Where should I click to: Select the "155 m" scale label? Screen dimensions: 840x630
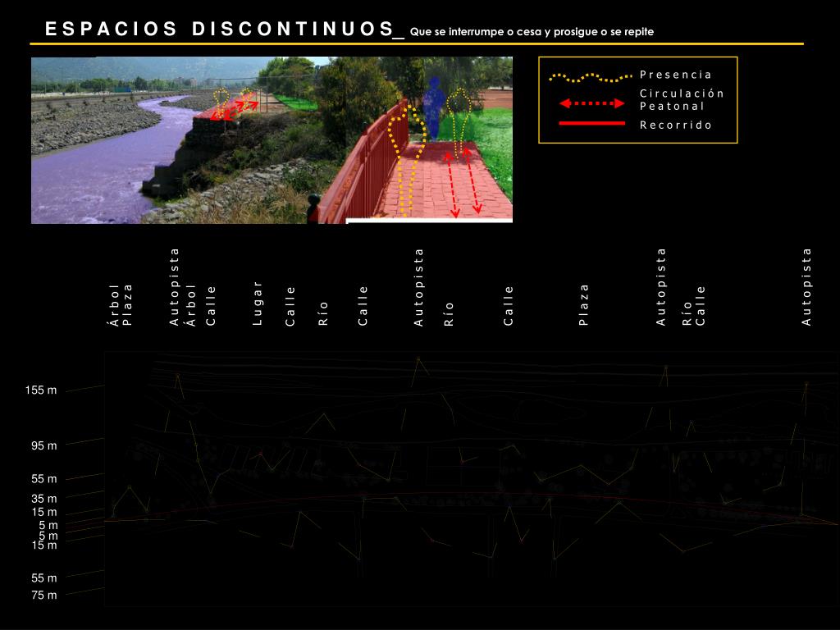(x=41, y=390)
